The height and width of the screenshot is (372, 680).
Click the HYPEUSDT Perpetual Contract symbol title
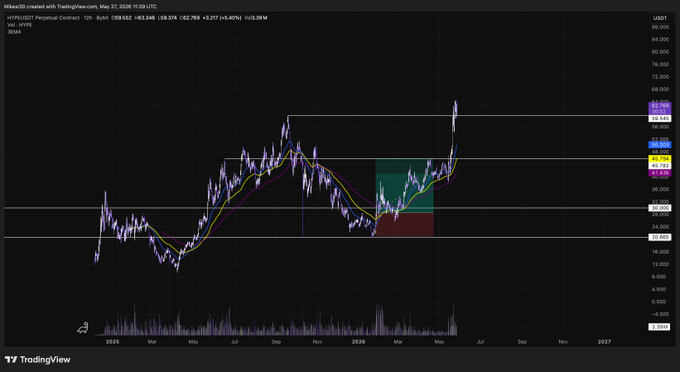click(x=43, y=18)
